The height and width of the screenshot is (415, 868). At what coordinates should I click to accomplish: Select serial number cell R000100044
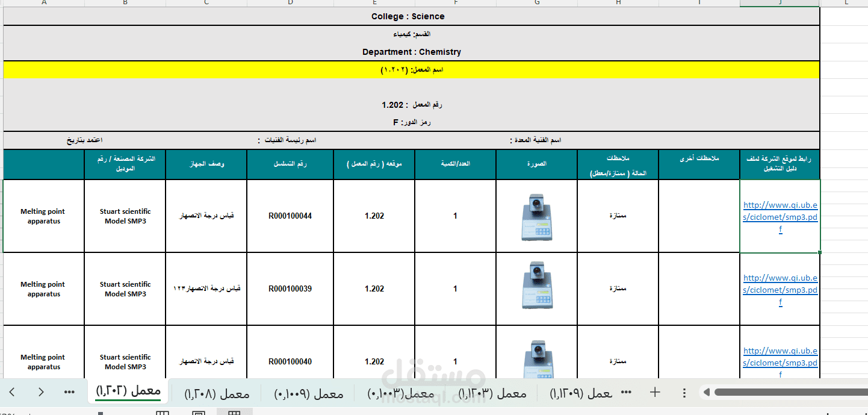[290, 216]
